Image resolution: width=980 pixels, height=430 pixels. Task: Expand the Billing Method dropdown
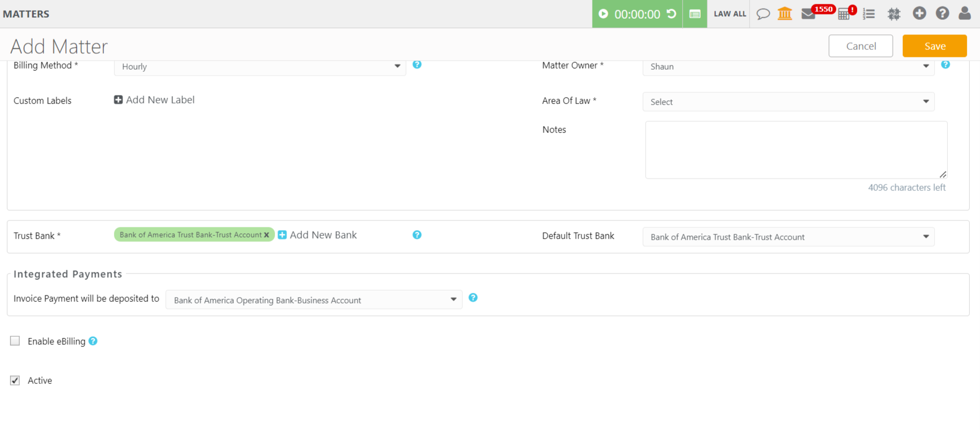coord(260,66)
